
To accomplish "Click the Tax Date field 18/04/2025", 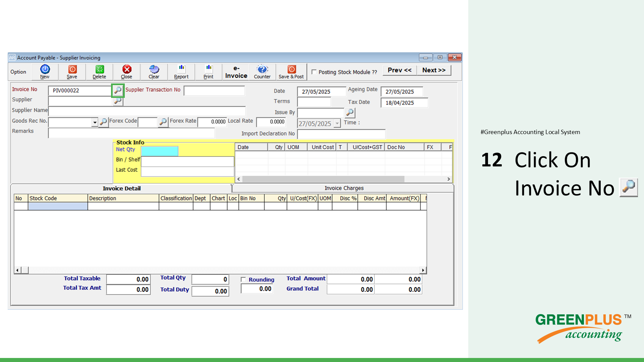I will pyautogui.click(x=404, y=103).
